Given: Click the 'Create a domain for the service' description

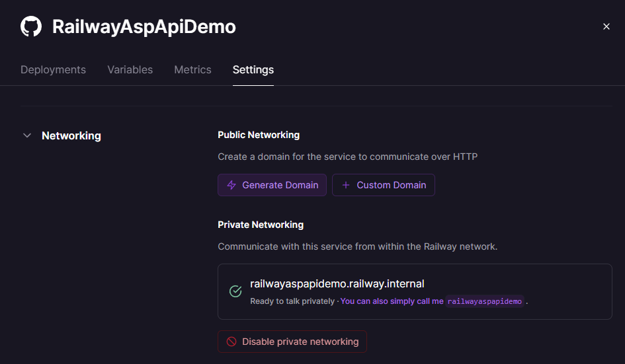Looking at the screenshot, I should pos(348,157).
